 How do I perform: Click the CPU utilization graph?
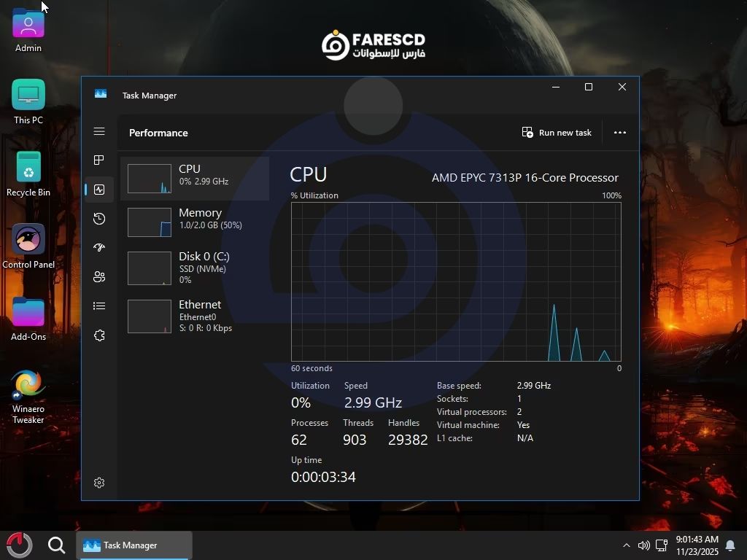pyautogui.click(x=456, y=281)
